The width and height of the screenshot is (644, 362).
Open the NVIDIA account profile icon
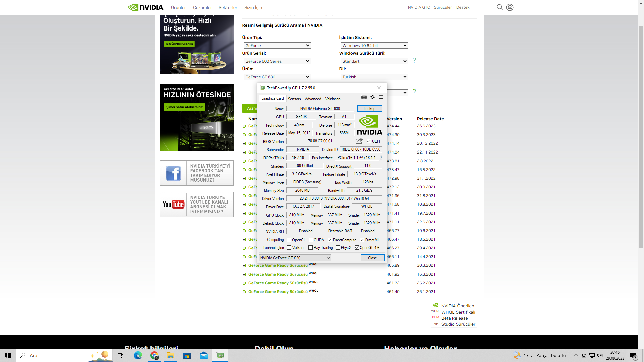509,7
